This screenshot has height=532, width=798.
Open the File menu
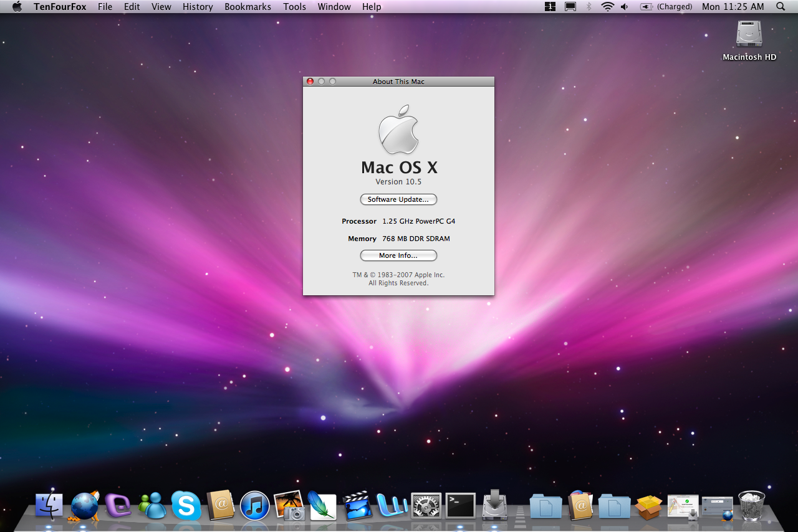pyautogui.click(x=105, y=6)
